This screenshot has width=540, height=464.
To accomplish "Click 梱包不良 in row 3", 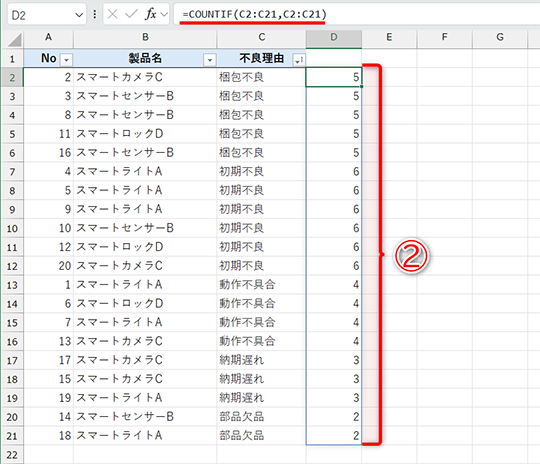I will [242, 96].
